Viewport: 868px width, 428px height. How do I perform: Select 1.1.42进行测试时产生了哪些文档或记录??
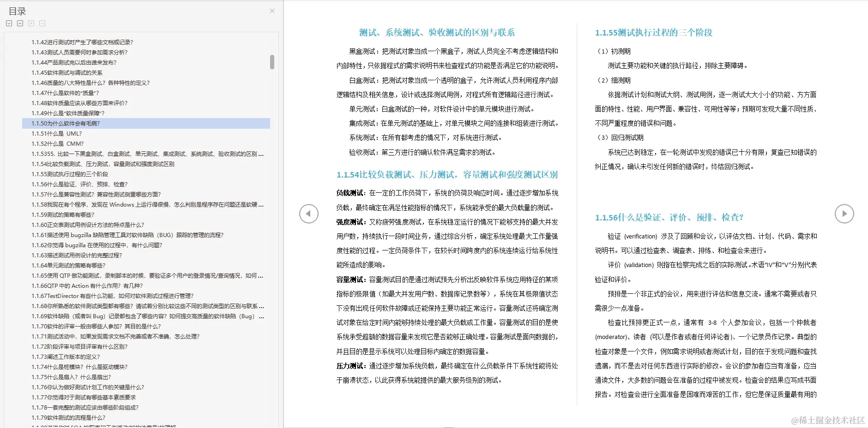click(x=82, y=42)
